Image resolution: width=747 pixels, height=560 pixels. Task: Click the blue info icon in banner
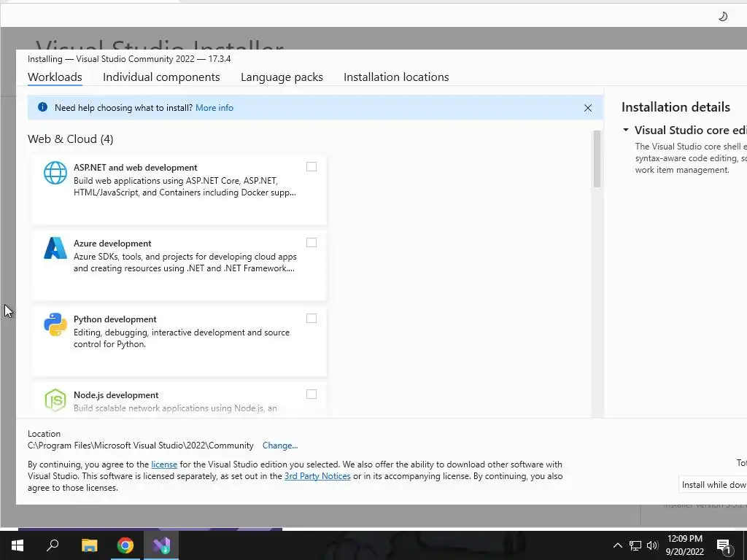tap(42, 107)
